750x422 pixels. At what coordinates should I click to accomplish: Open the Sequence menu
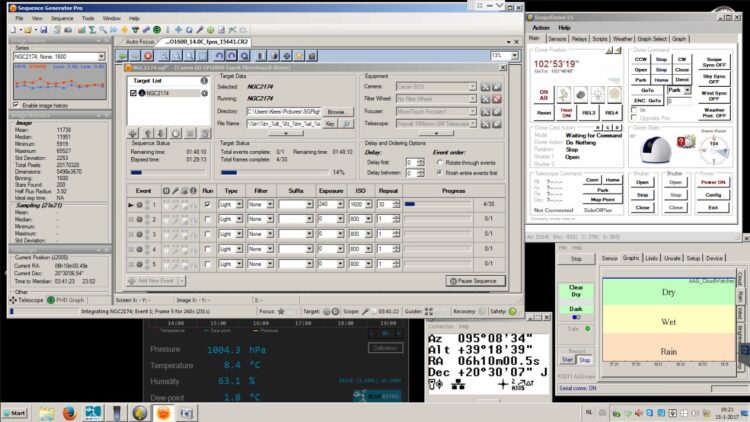[x=62, y=18]
